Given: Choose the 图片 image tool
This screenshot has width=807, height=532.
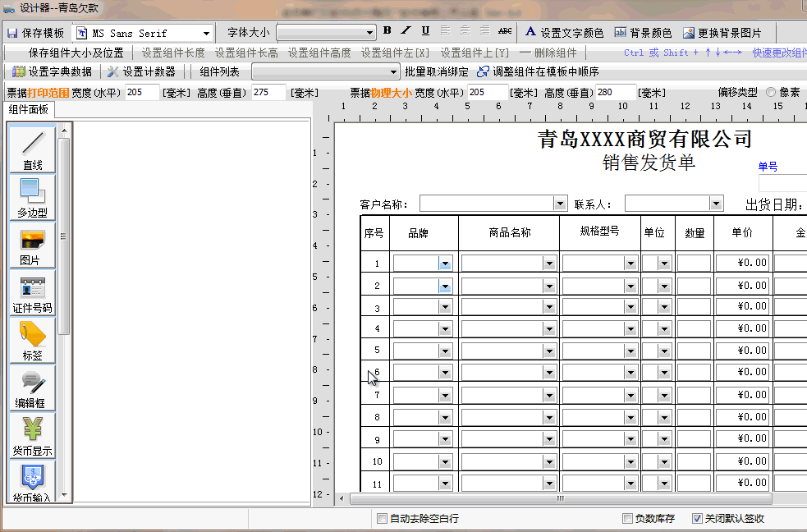Looking at the screenshot, I should pos(30,244).
